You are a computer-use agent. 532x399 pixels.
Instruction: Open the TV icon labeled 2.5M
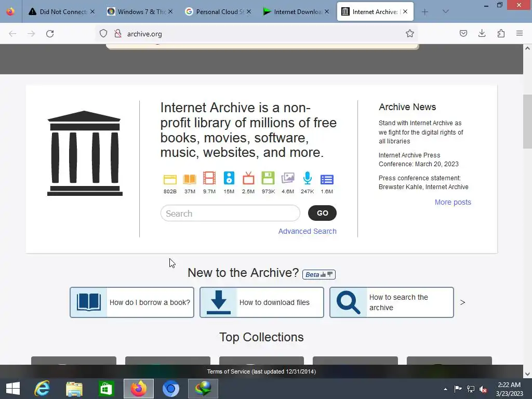[248, 179]
